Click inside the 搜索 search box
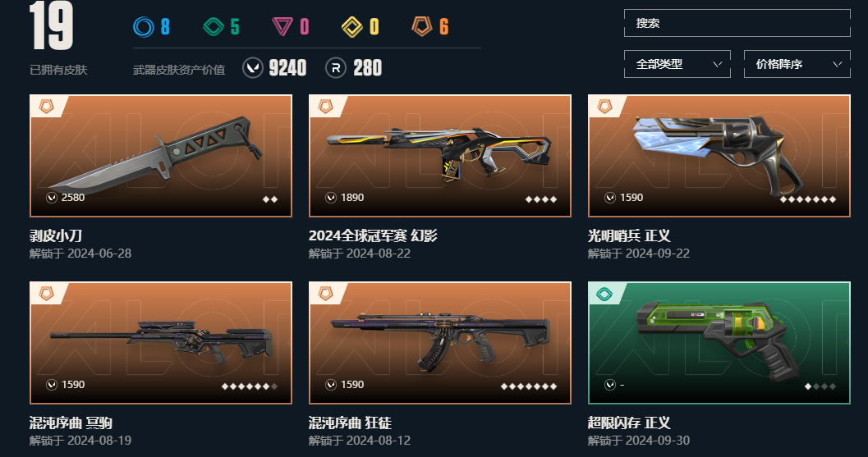This screenshot has width=868, height=457. click(737, 23)
